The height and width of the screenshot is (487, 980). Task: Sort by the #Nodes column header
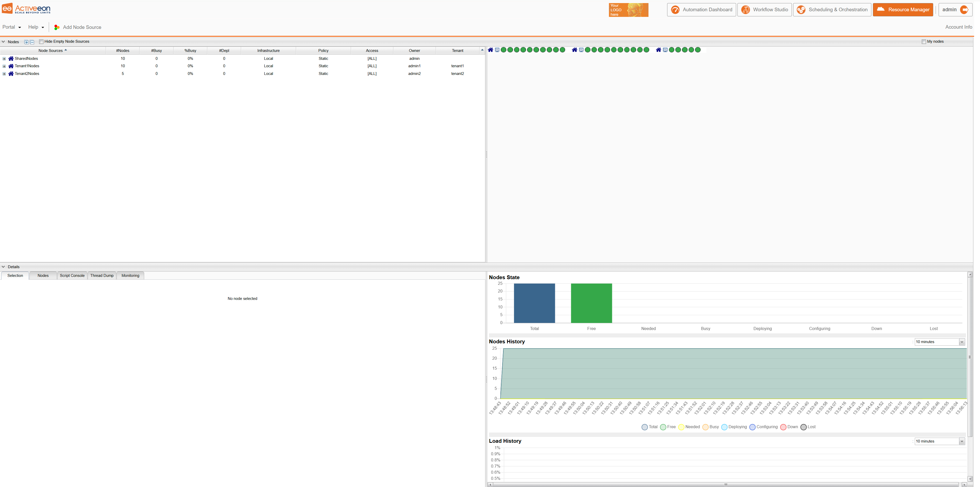pos(122,51)
